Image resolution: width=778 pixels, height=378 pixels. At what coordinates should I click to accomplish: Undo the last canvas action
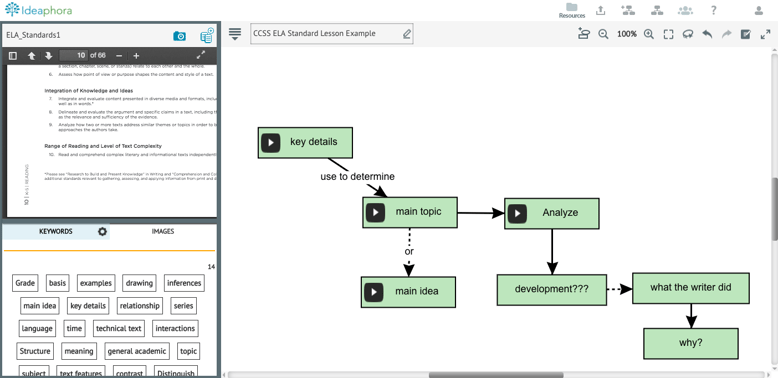707,34
